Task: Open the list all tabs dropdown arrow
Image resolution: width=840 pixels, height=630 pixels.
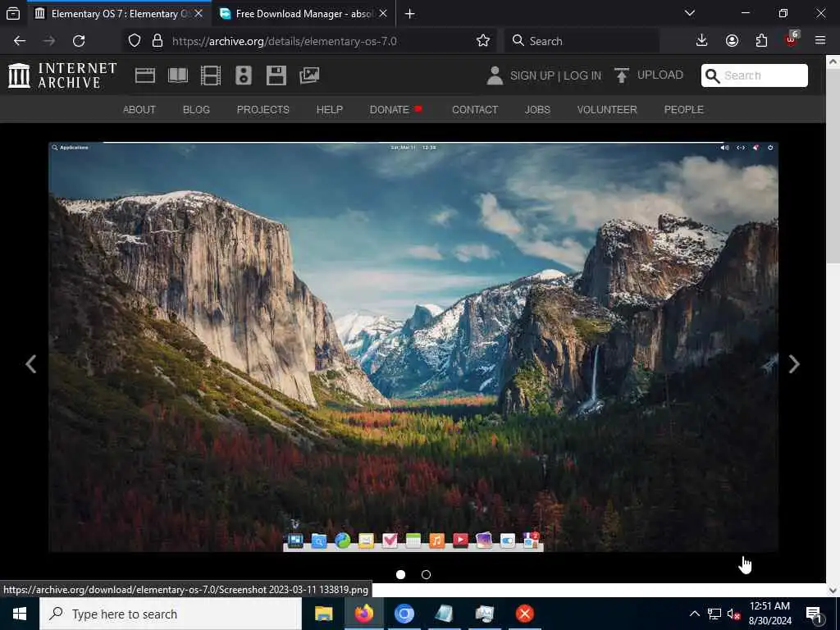Action: coord(690,13)
